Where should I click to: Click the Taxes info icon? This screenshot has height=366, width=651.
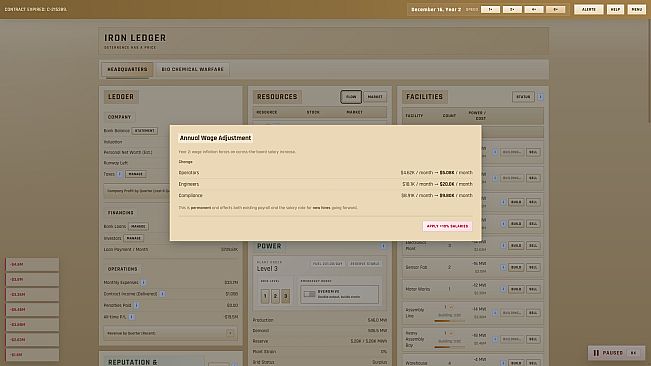(x=120, y=174)
